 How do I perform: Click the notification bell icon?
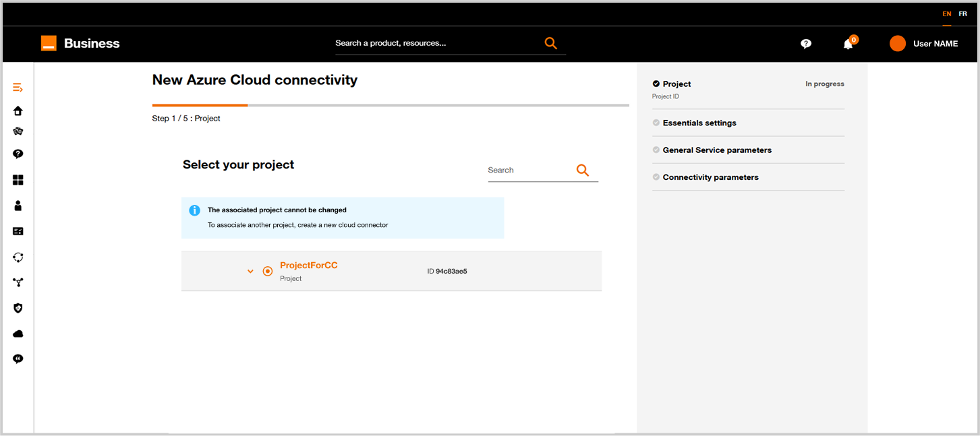pyautogui.click(x=848, y=44)
